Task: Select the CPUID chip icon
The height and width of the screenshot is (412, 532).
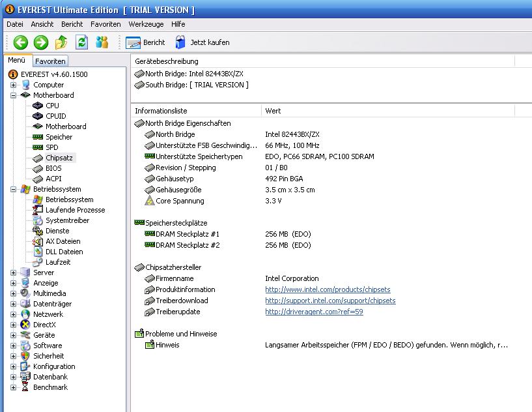Action: 38,116
